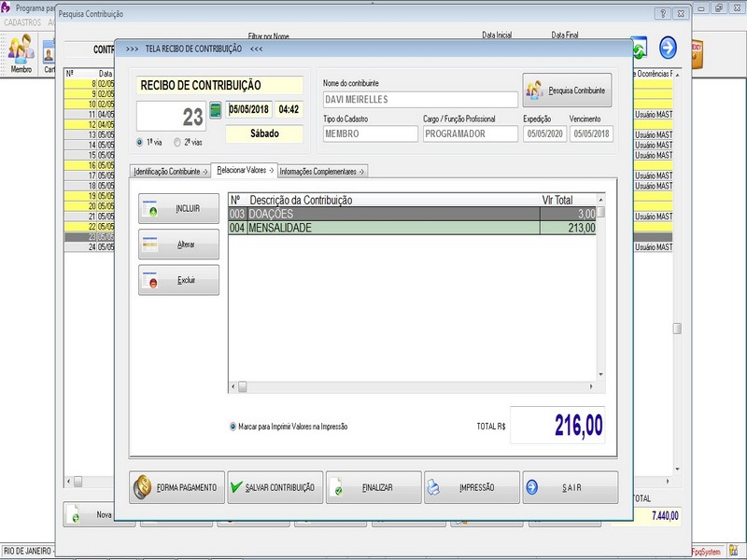Select the 003 DOAÇÕES row
747x560 pixels.
(x=412, y=214)
